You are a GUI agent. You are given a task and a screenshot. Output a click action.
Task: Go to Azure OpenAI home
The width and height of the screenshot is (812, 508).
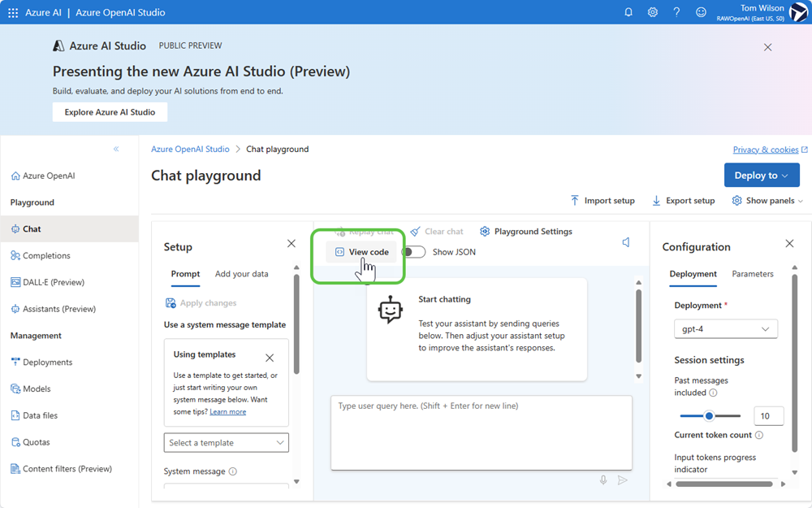click(43, 176)
